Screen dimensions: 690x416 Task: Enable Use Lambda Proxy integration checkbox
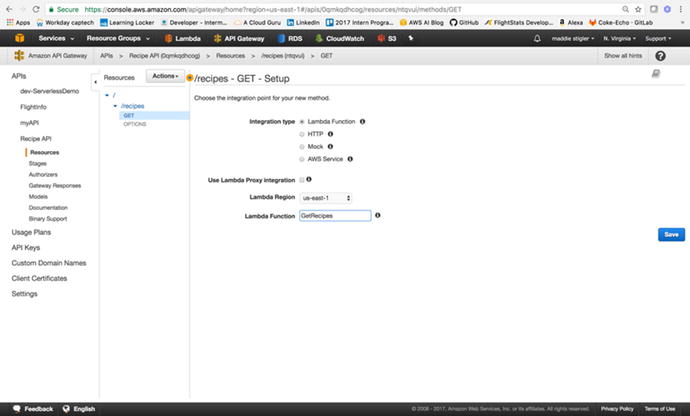coord(302,180)
